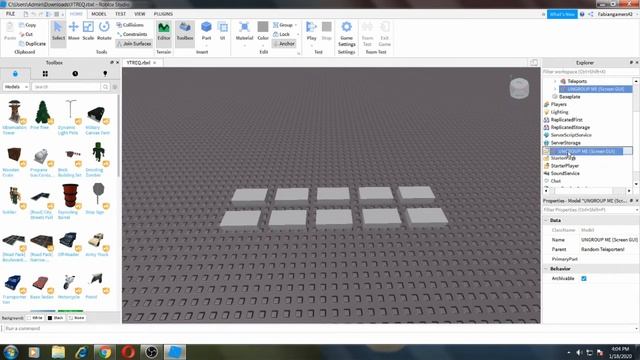This screenshot has height=360, width=640.
Task: Uncheck the Archivable checkbox
Action: click(x=584, y=278)
